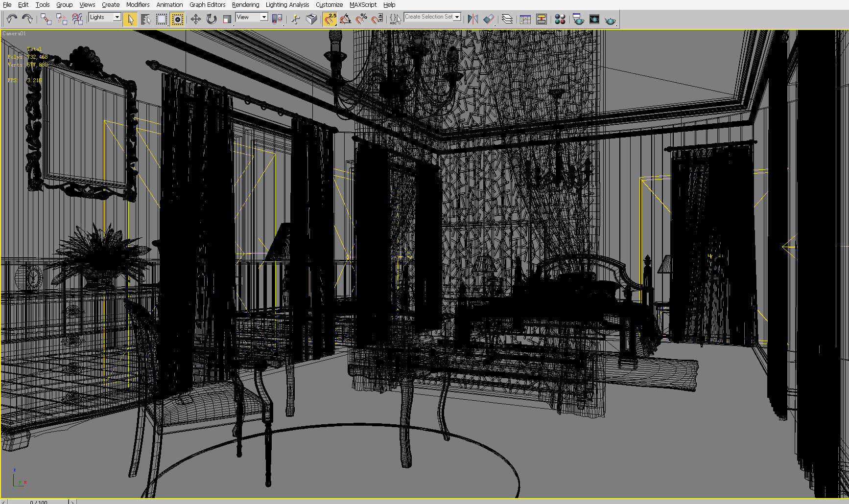Toggle Spinner Snap magnet icon
The height and width of the screenshot is (504, 849).
coord(377,19)
